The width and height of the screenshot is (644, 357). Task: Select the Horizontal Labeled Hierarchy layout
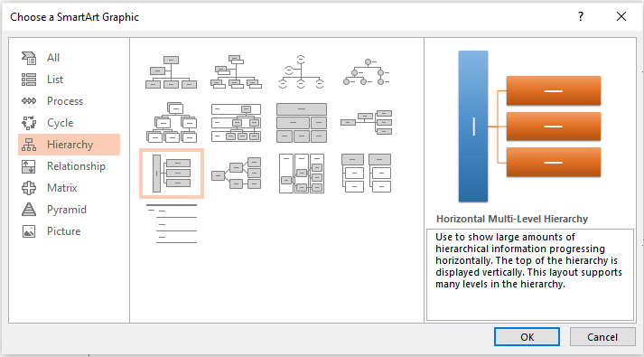tap(301, 173)
